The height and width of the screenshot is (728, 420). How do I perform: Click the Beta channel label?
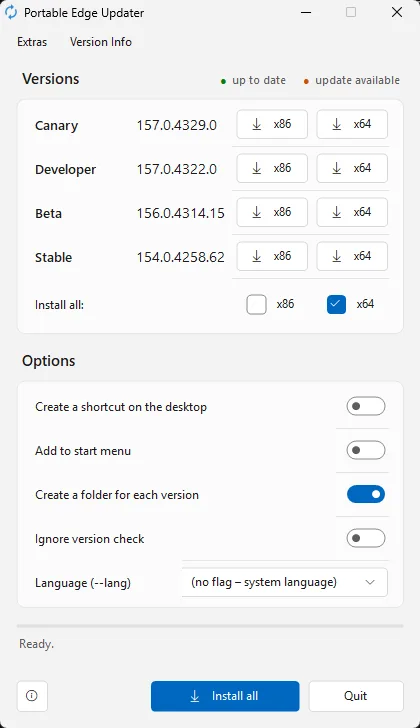[48, 214]
